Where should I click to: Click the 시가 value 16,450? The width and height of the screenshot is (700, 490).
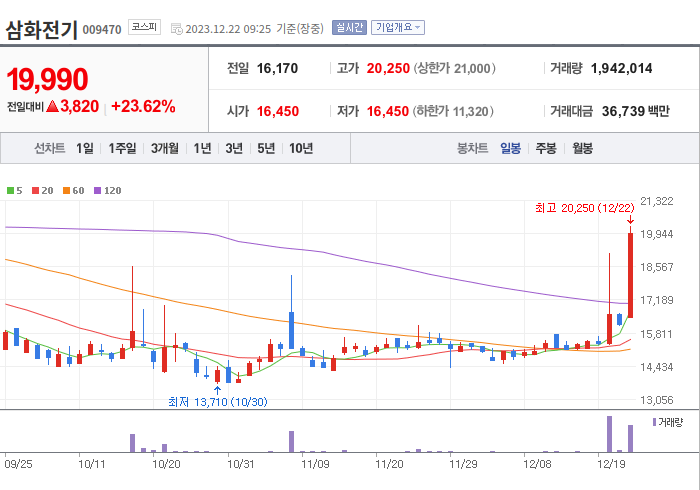(278, 111)
